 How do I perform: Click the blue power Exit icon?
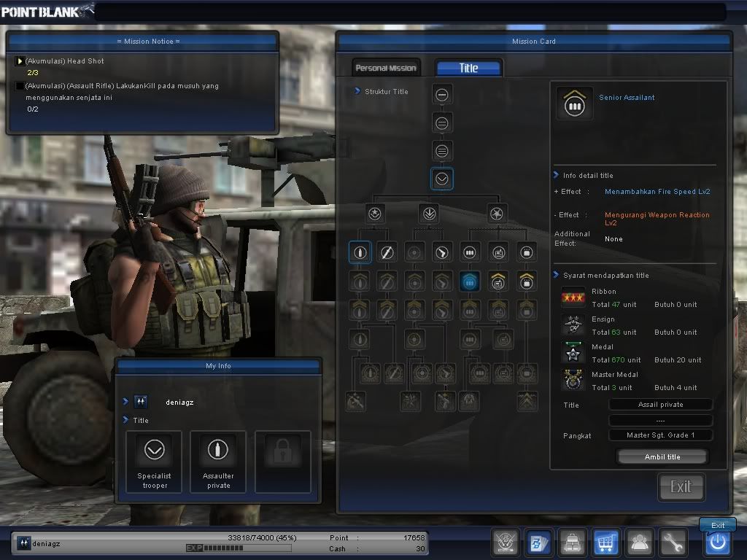pos(718,542)
